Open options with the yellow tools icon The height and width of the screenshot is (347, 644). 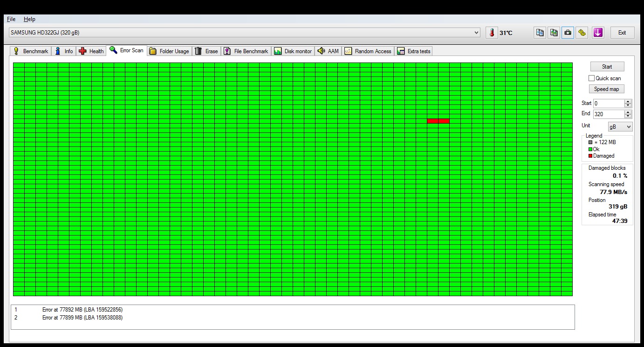(x=582, y=33)
